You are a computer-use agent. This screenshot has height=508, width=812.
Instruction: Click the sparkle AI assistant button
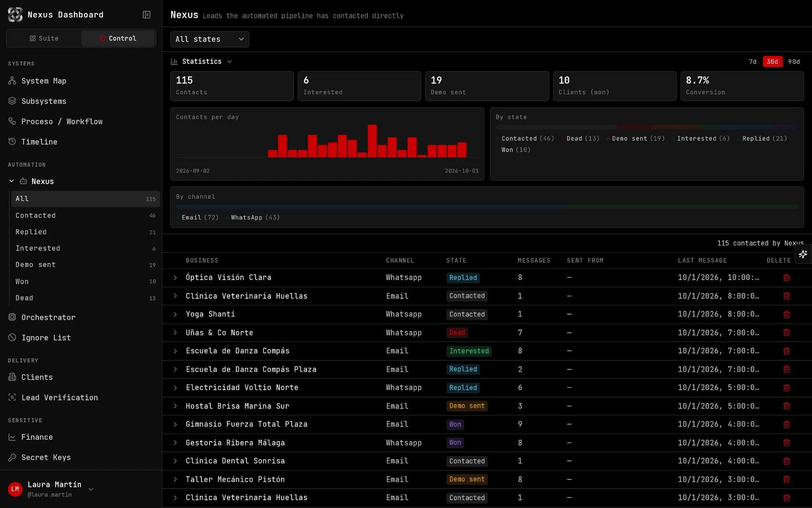click(x=803, y=254)
